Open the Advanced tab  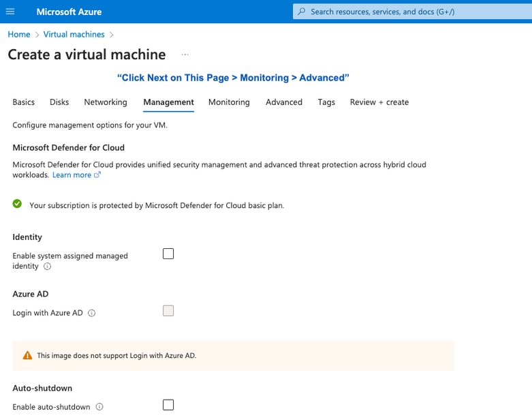pyautogui.click(x=284, y=102)
